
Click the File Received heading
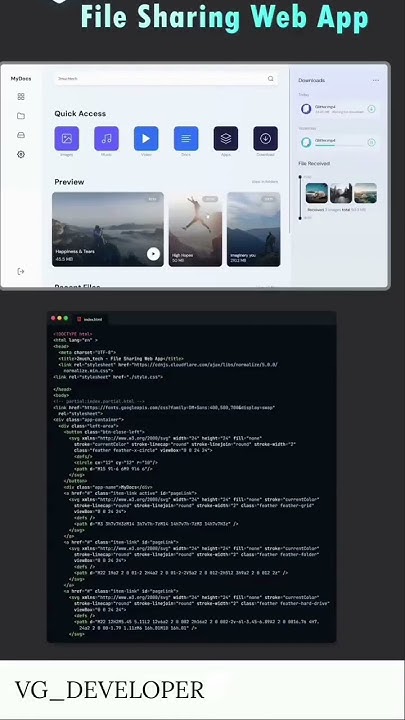click(314, 163)
